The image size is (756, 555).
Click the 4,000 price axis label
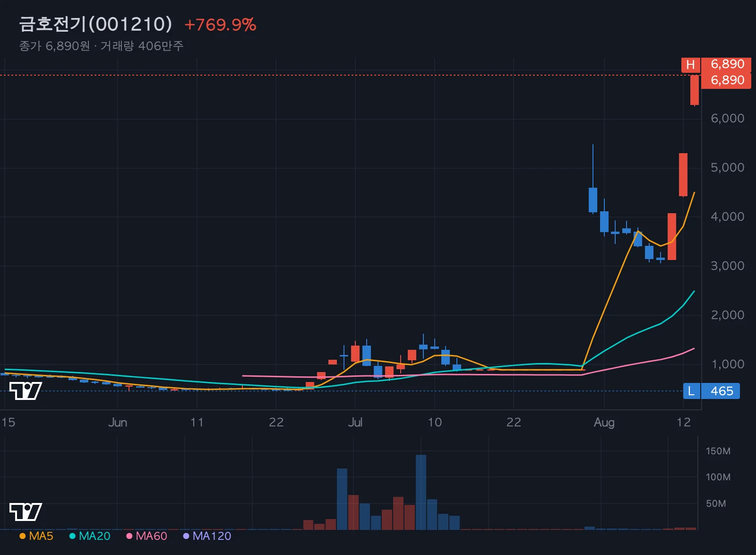pos(727,217)
